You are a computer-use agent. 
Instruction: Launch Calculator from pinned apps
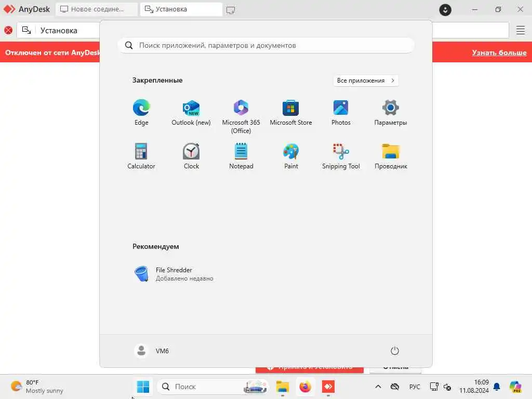pyautogui.click(x=141, y=156)
